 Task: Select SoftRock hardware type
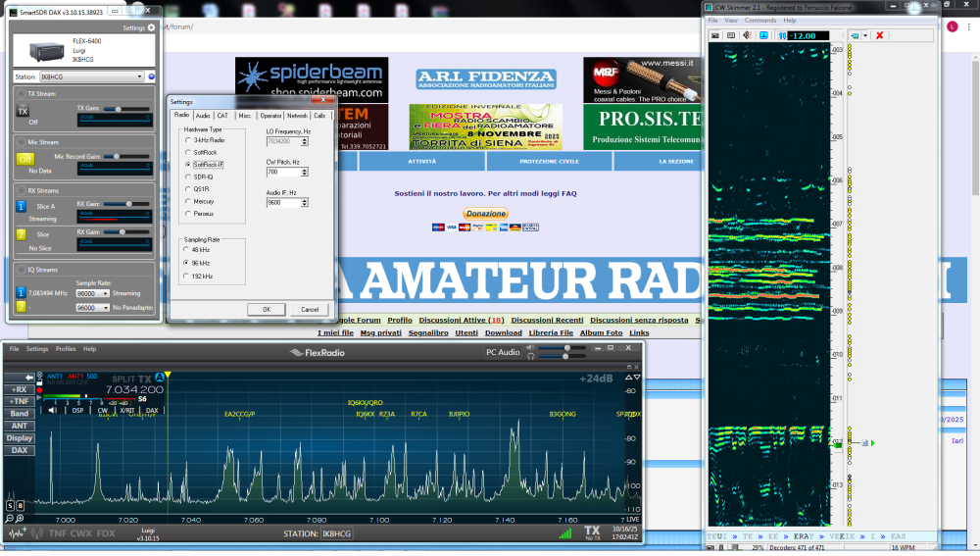click(188, 153)
